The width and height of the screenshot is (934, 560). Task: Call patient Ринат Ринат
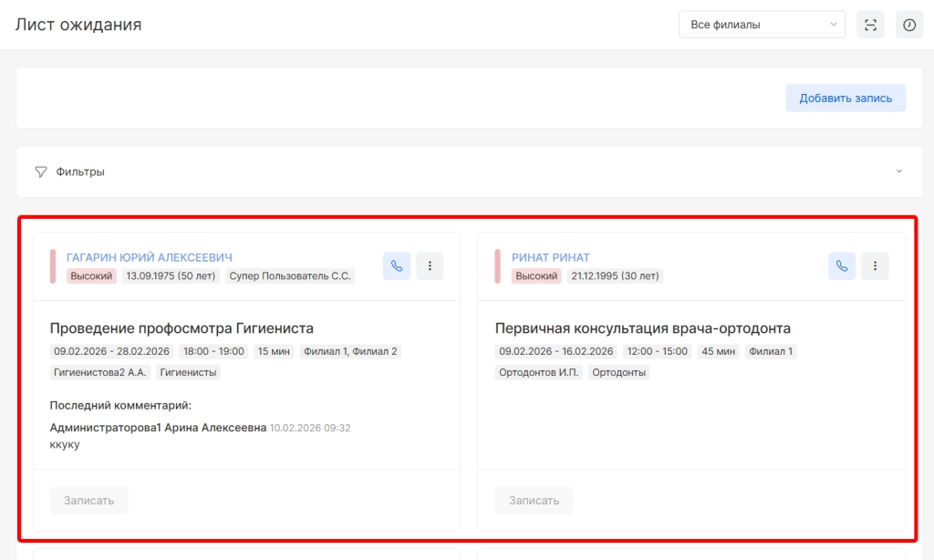click(x=842, y=266)
